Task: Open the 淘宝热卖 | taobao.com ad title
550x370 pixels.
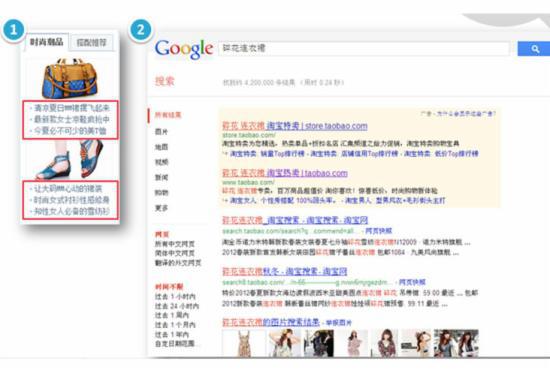Action: 285,173
